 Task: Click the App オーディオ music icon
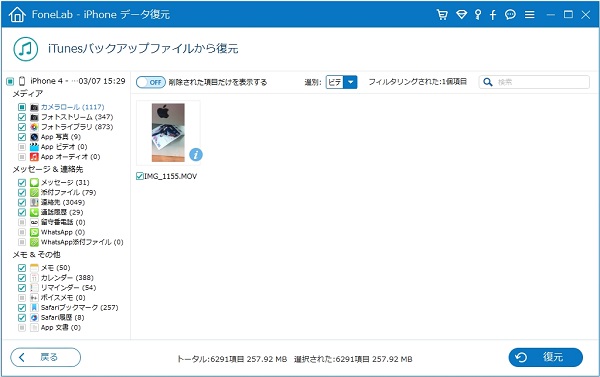tap(34, 157)
